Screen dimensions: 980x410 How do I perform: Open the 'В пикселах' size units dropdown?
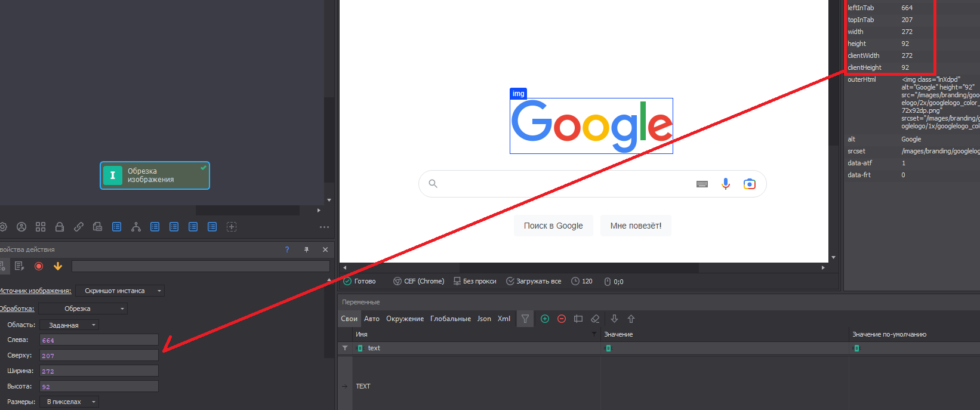tap(69, 402)
